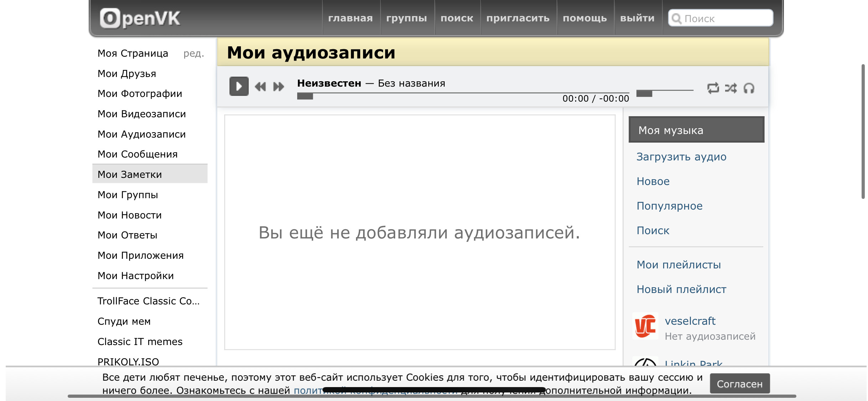Open the помощь header menu item

pos(585,18)
